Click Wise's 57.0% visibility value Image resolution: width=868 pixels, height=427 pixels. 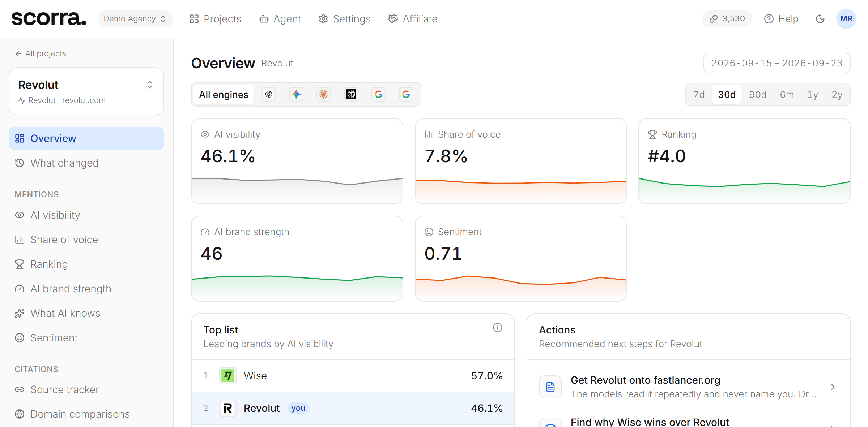(x=487, y=376)
